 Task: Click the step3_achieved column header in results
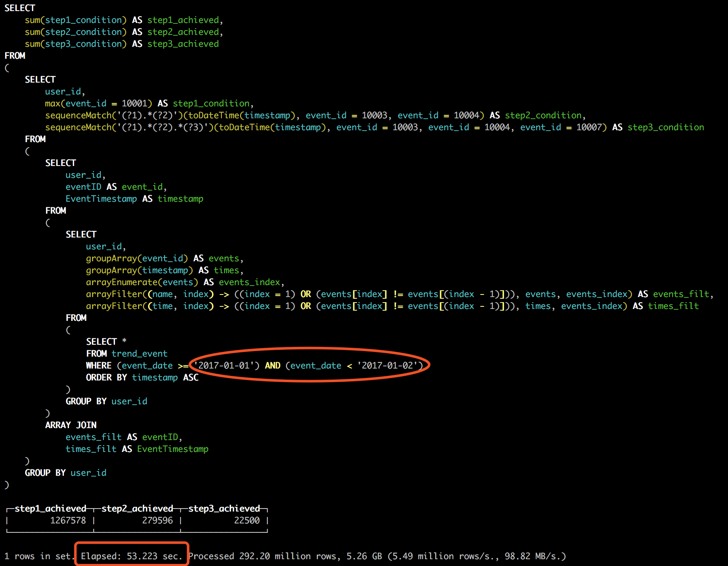224,509
